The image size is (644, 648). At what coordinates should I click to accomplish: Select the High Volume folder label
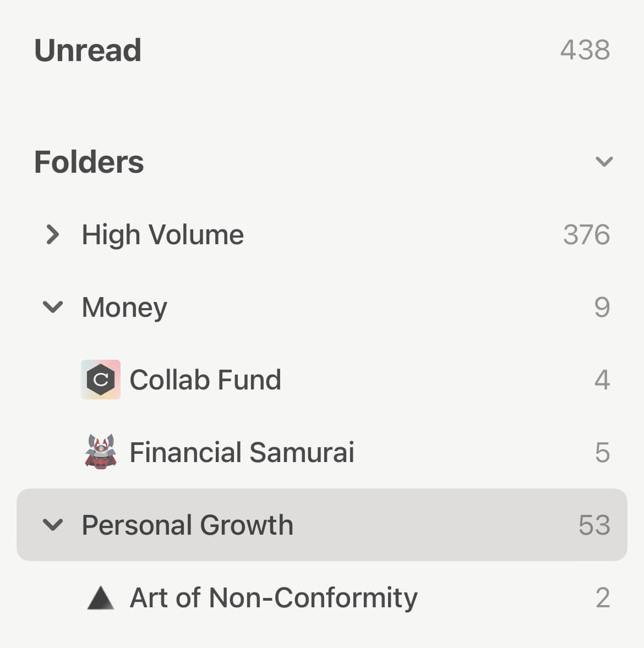(163, 234)
